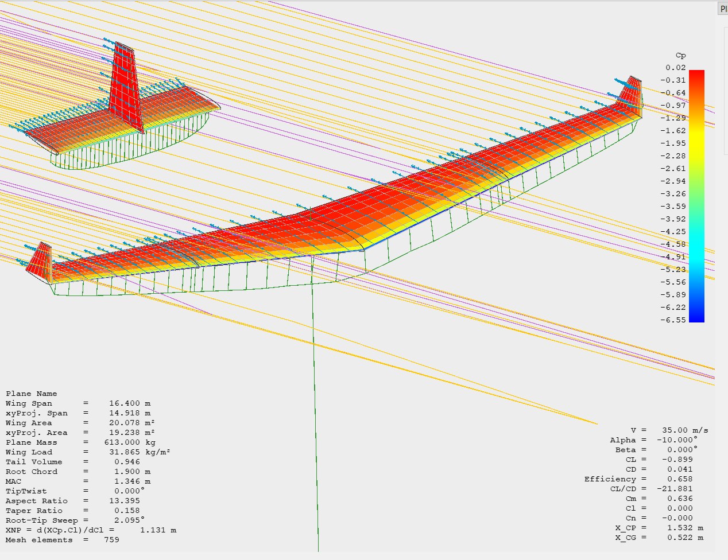The image size is (728, 560).
Task: Click the -4.91 Cp legend value
Action: pyautogui.click(x=673, y=257)
